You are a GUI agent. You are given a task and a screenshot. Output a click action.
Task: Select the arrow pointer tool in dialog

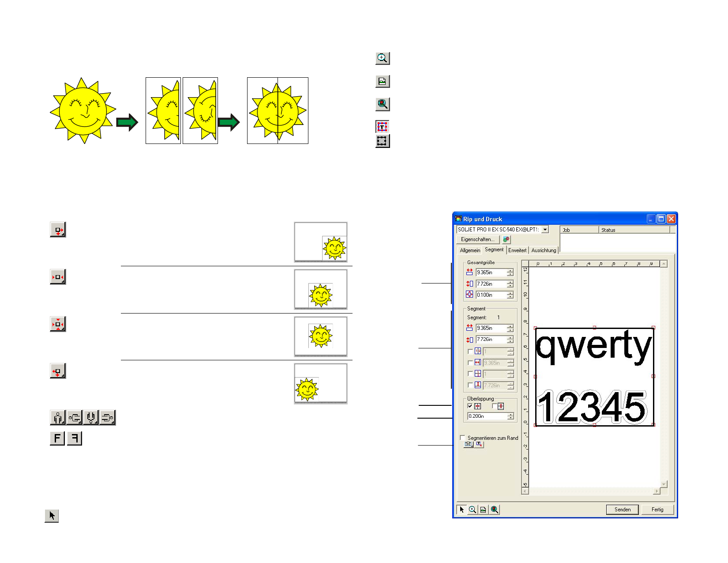coord(462,510)
